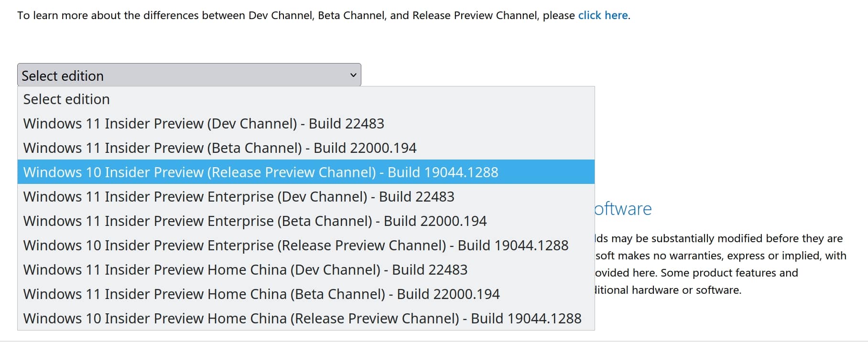The height and width of the screenshot is (342, 868).
Task: Pick Windows 11 Insider Preview Enterprise (Dev Channel)
Action: [306, 197]
